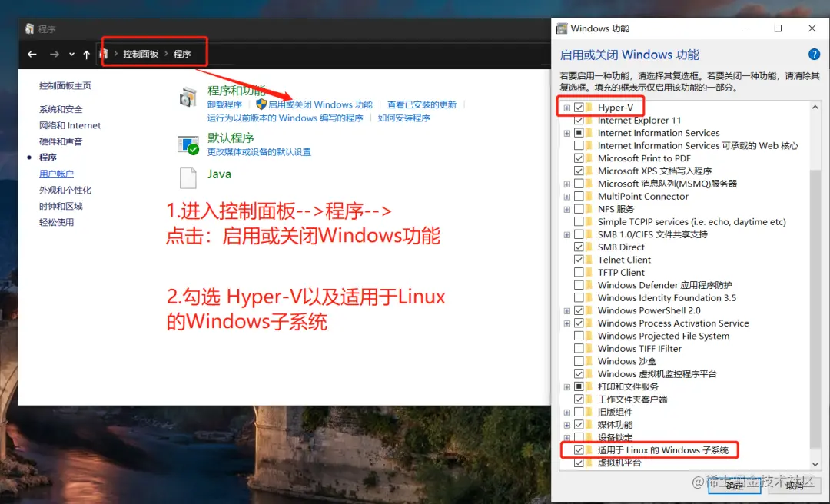
Task: Click the 控制面板 breadcrumb segment
Action: click(x=141, y=54)
